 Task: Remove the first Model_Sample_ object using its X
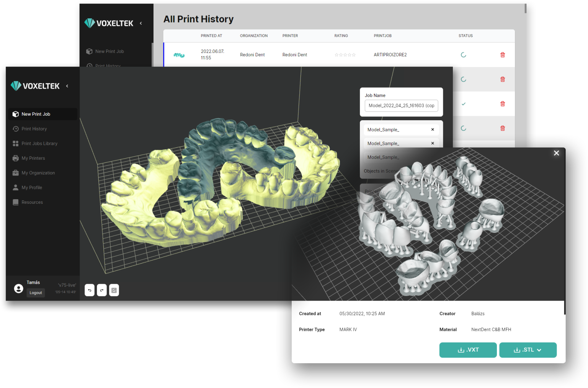433,129
